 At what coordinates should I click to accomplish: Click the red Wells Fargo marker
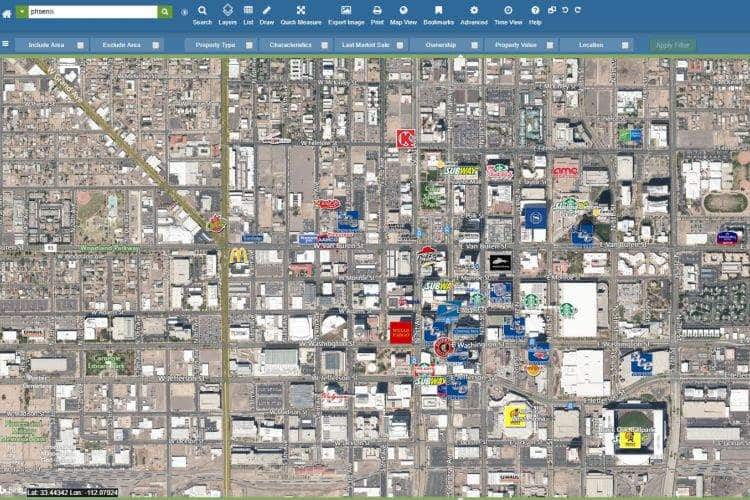pyautogui.click(x=401, y=333)
